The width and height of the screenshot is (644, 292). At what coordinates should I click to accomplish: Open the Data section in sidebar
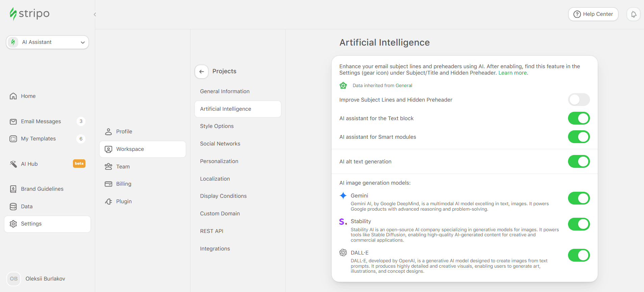click(x=27, y=206)
